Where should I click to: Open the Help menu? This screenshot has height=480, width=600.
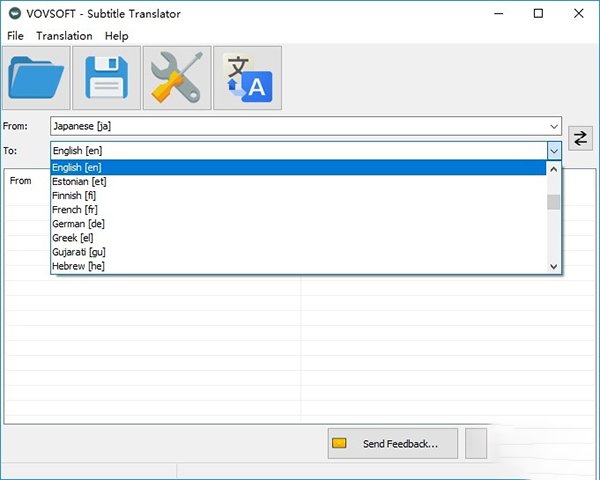click(117, 36)
